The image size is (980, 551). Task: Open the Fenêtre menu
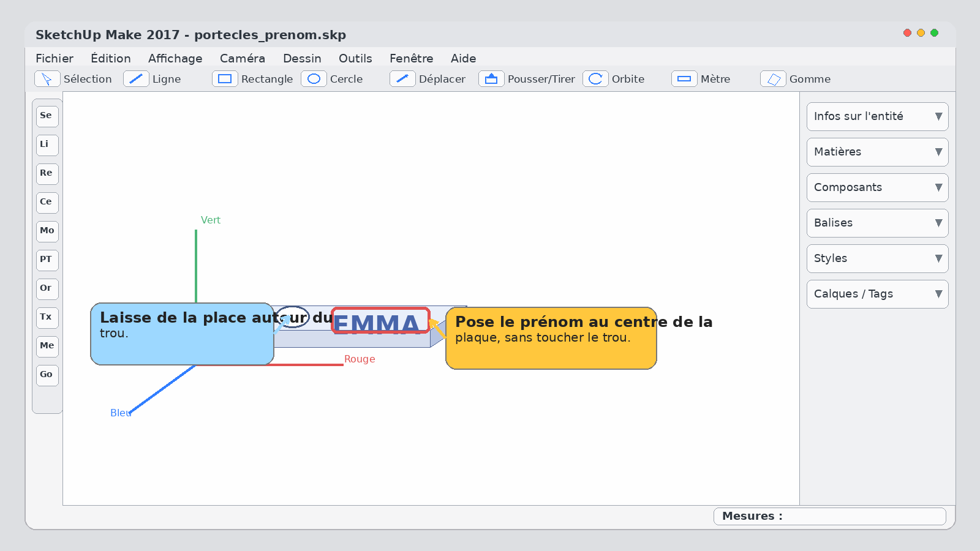[x=412, y=58]
